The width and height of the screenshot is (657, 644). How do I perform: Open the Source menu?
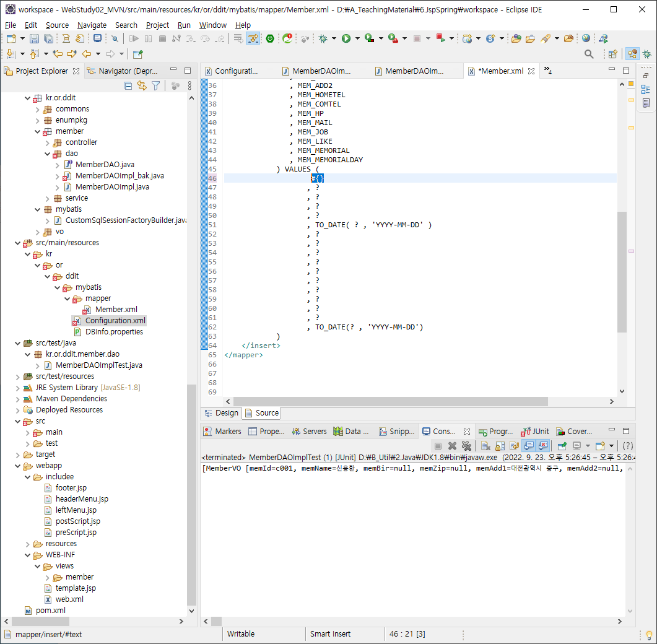(x=57, y=25)
